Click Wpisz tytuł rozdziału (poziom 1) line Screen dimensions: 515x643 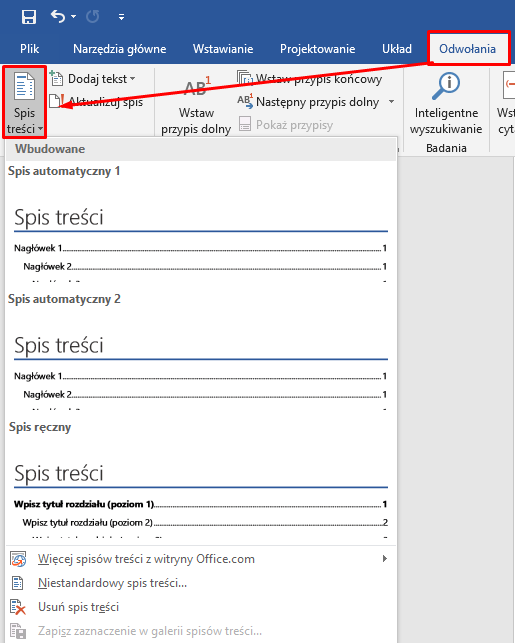(201, 504)
